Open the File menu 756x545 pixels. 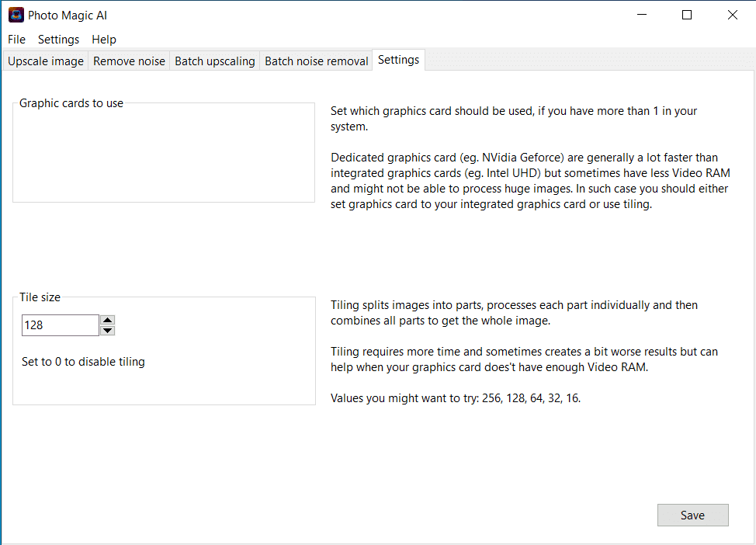coord(16,40)
